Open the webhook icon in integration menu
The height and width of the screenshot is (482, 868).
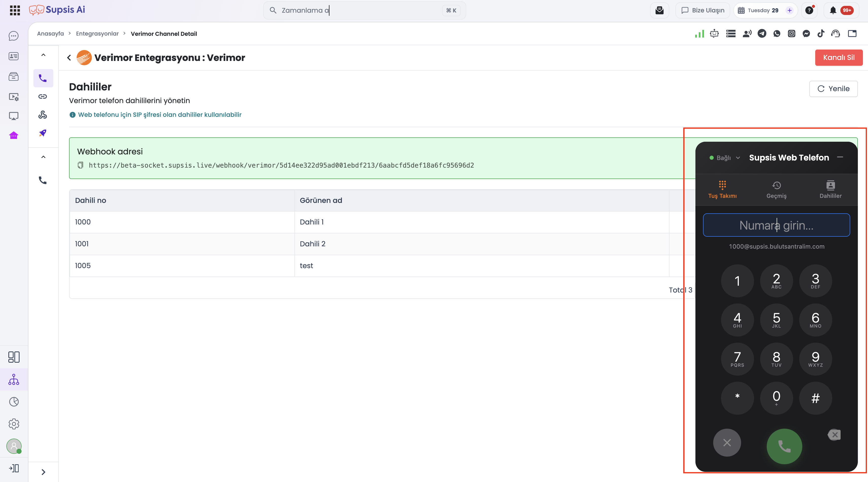[x=43, y=115]
